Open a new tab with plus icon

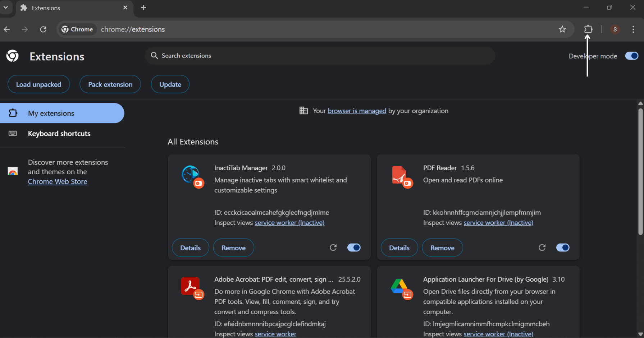pos(143,8)
